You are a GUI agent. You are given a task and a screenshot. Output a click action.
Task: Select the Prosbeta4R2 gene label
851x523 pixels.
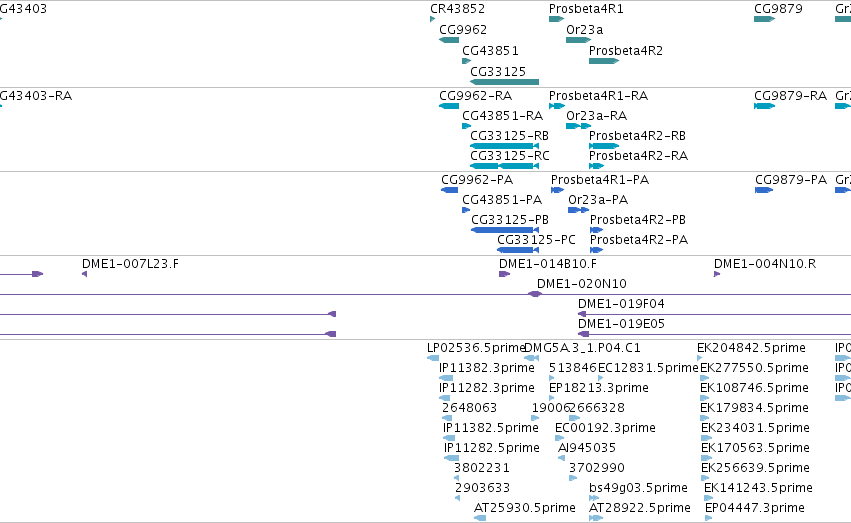626,51
